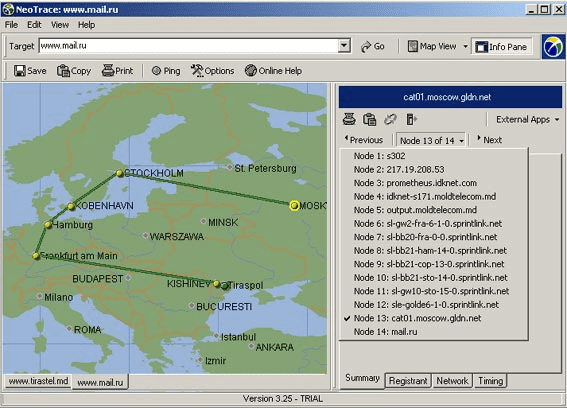The width and height of the screenshot is (567, 408).
Task: Switch to the Summary tab
Action: coord(362,378)
